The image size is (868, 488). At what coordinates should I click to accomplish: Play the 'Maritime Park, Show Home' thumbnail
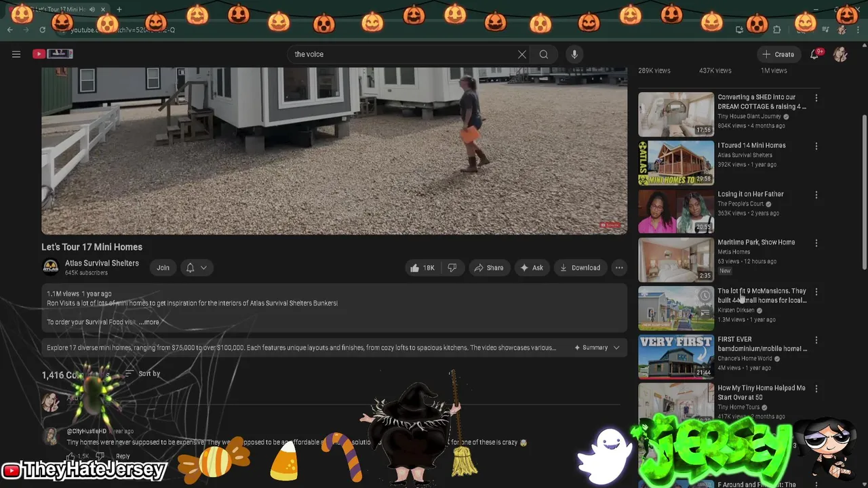click(676, 260)
